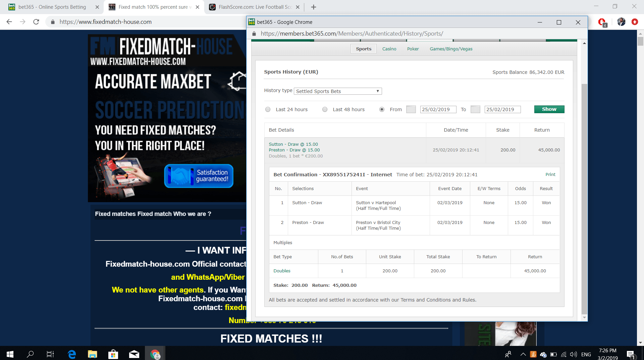The height and width of the screenshot is (360, 644).
Task: Edit the From date field 25/02/2019
Action: pos(438,109)
